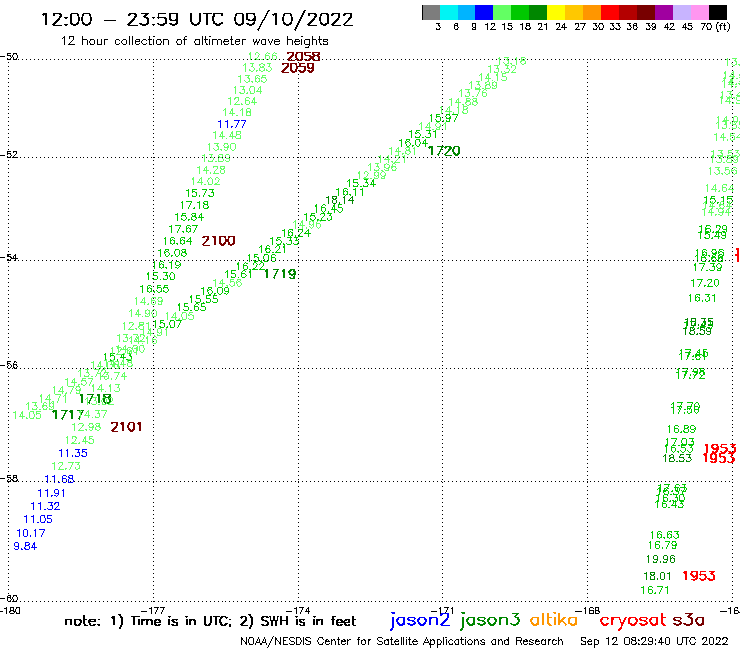This screenshot has height=650, width=740.
Task: Select the wave height value 18.01
Action: point(657,576)
